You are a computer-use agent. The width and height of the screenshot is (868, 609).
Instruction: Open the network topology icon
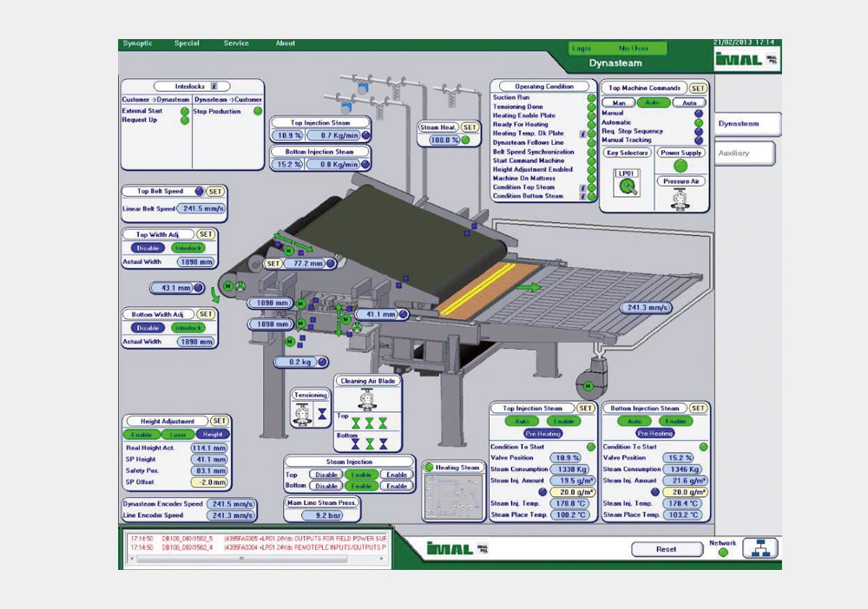coord(760,548)
